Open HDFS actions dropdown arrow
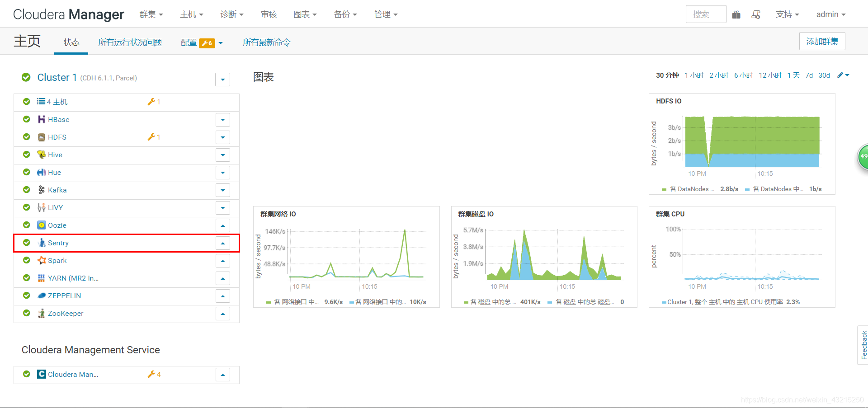 pos(222,137)
